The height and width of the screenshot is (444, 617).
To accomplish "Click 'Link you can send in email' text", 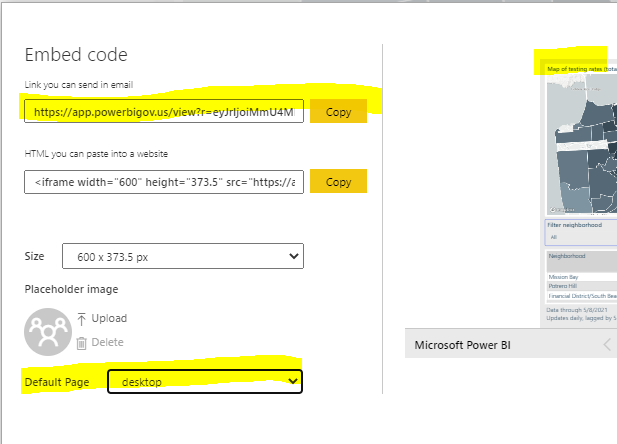I will (x=79, y=85).
